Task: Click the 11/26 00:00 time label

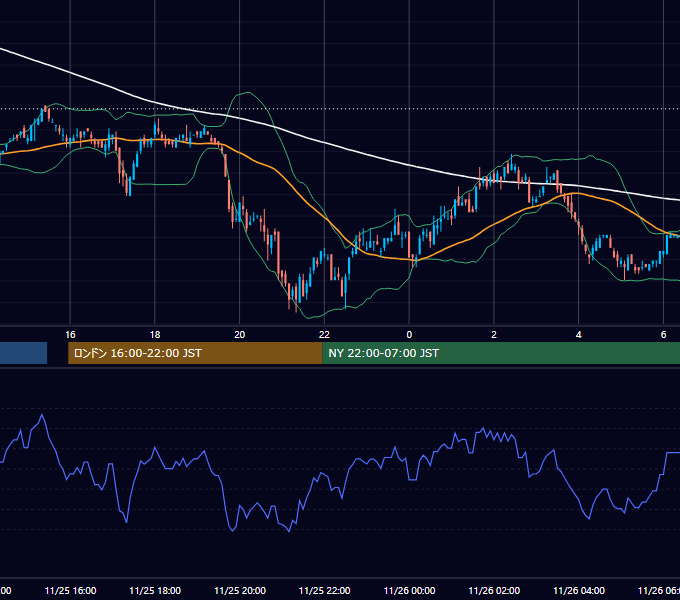Action: tap(409, 590)
